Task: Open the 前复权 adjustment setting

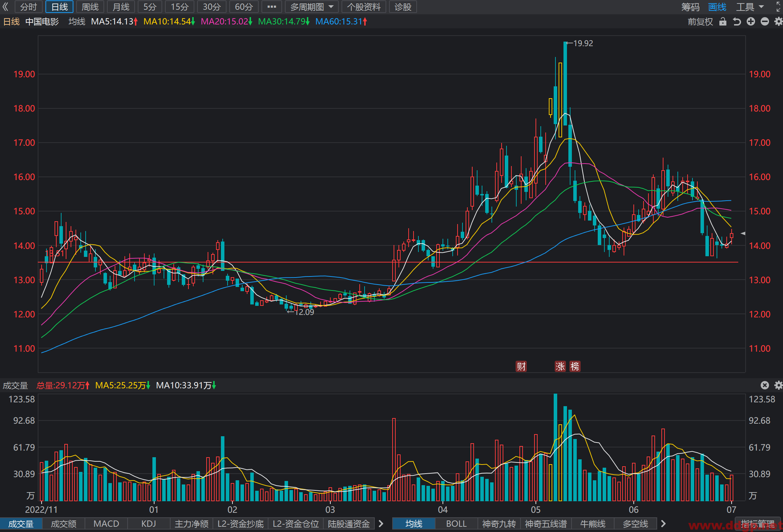Action: tap(700, 22)
